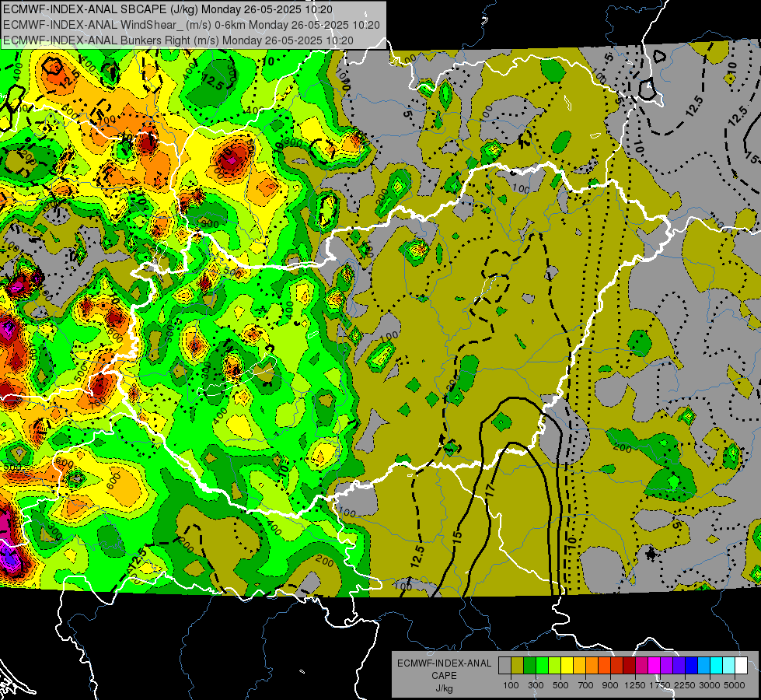761x700 pixels.
Task: Click the 700 tick label in the legend
Action: pyautogui.click(x=586, y=685)
